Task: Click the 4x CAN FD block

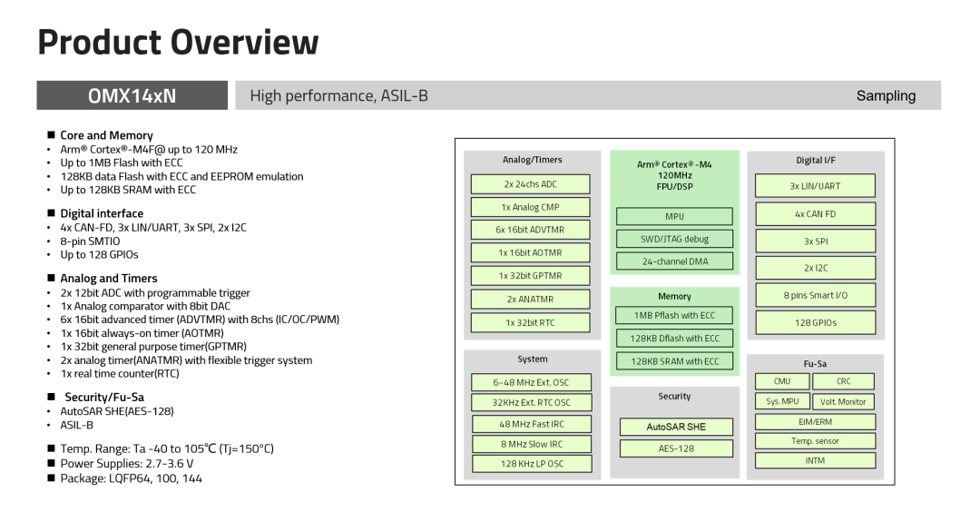Action: [815, 214]
